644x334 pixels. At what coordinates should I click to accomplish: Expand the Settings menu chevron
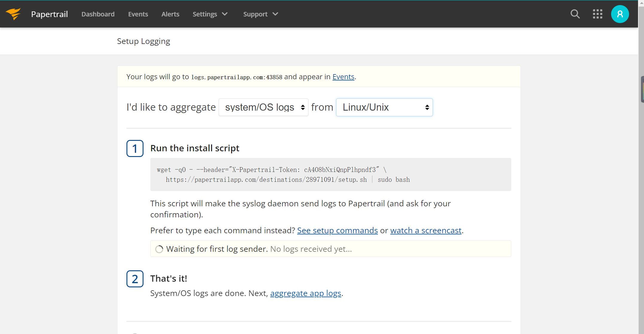click(225, 14)
